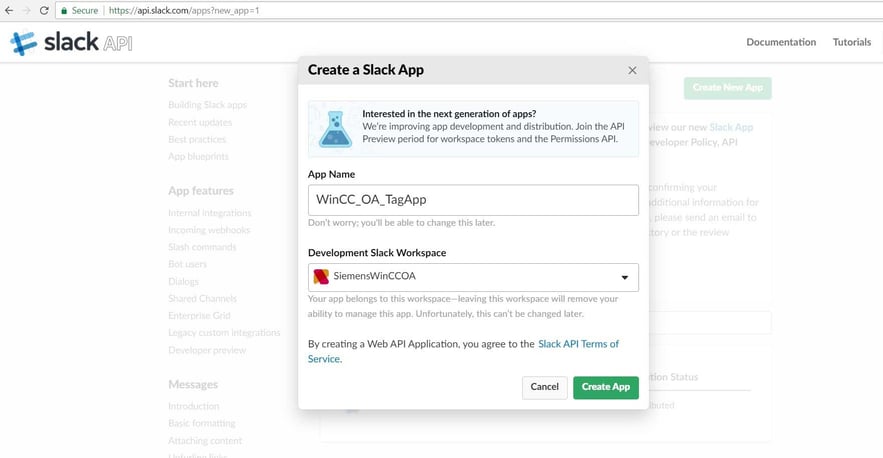The image size is (883, 458).
Task: Open Legacy custom integrations in the sidebar
Action: tap(224, 333)
